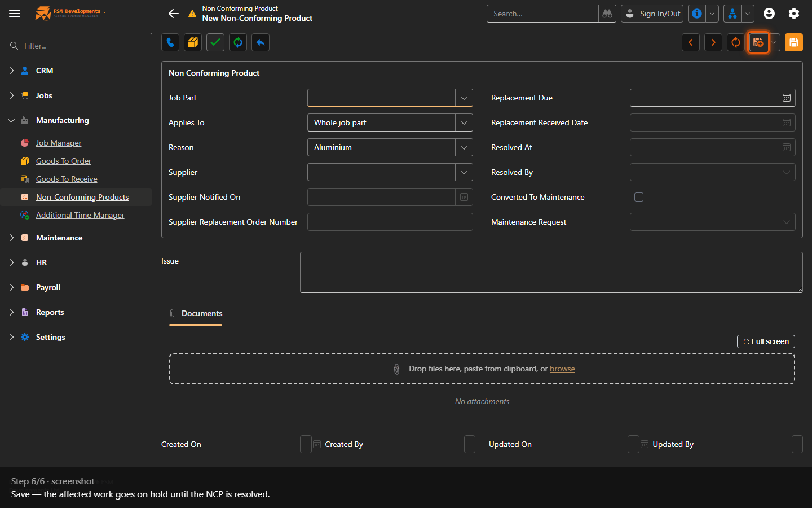
Task: Collapse the Manufacturing sidebar section
Action: click(11, 120)
